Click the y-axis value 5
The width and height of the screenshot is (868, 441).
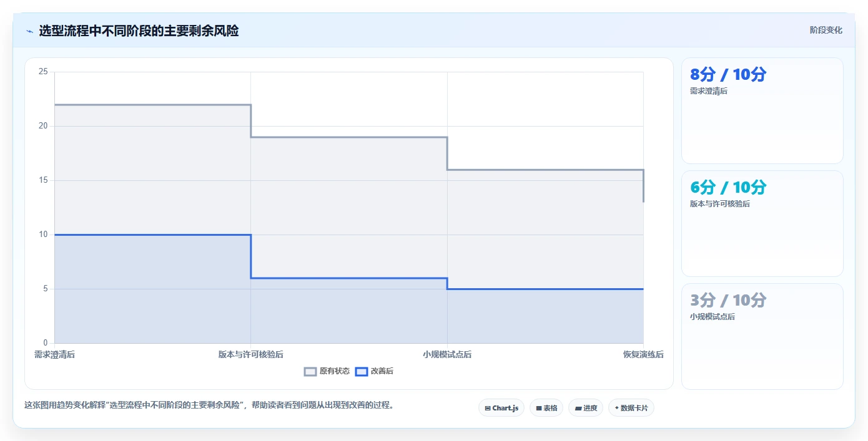click(46, 289)
